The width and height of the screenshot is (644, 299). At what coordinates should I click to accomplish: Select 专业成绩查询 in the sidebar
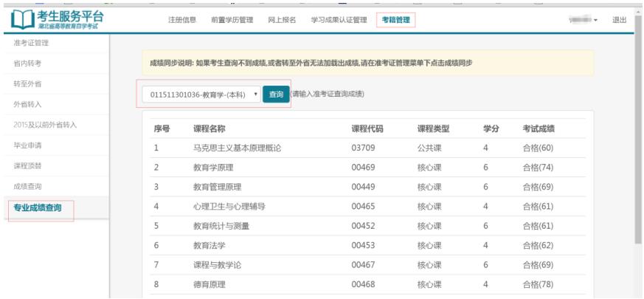(x=37, y=207)
